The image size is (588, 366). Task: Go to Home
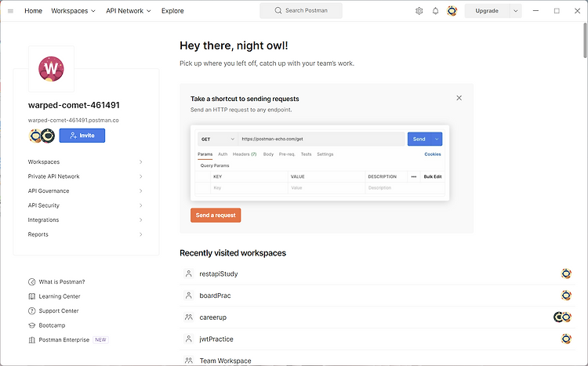(34, 11)
